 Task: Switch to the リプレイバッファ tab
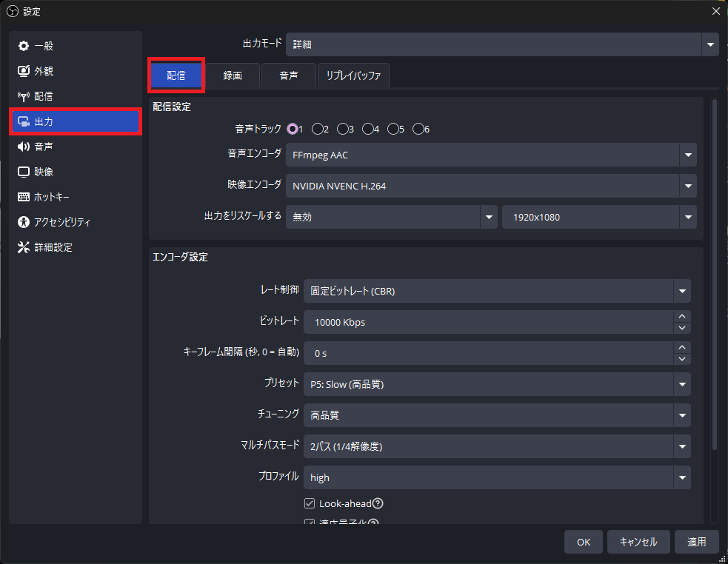[x=353, y=75]
